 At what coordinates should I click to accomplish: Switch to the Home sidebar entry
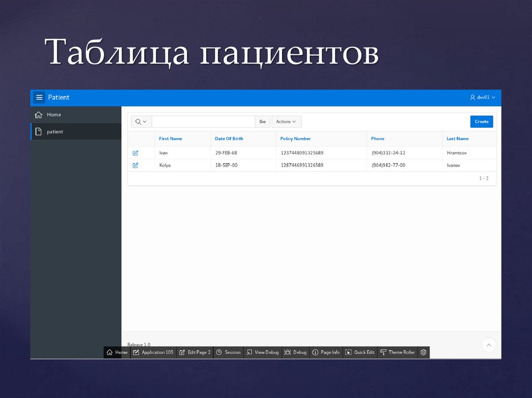coord(54,114)
